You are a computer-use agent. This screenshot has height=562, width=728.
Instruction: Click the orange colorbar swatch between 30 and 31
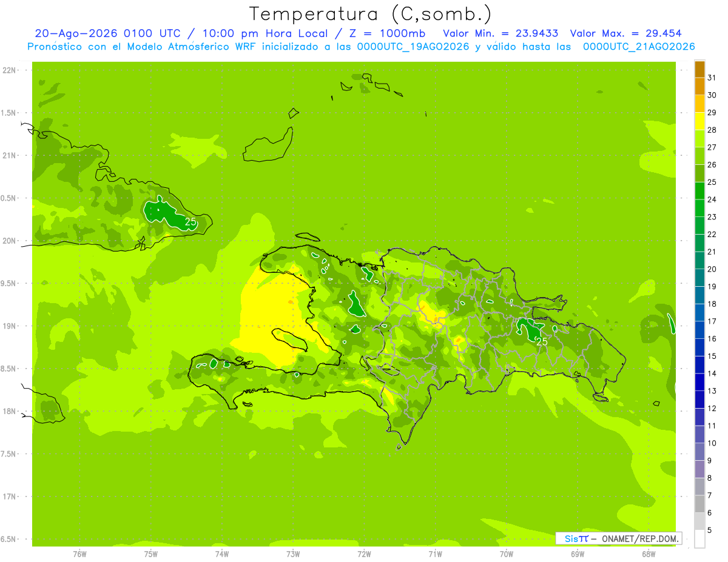click(699, 87)
